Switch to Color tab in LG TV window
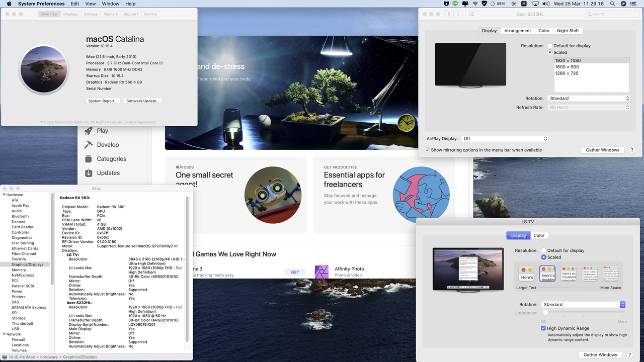 (x=539, y=235)
